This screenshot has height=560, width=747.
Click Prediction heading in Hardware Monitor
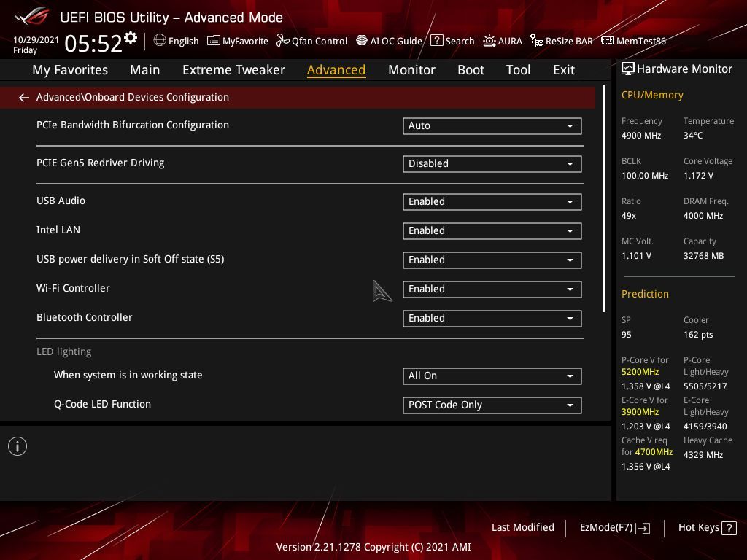click(645, 294)
